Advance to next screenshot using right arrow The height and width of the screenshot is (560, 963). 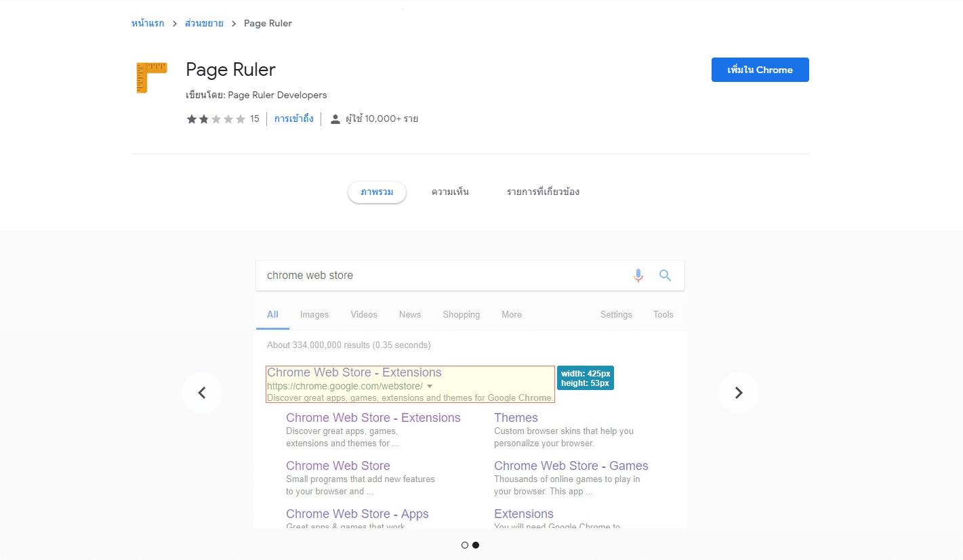(738, 393)
